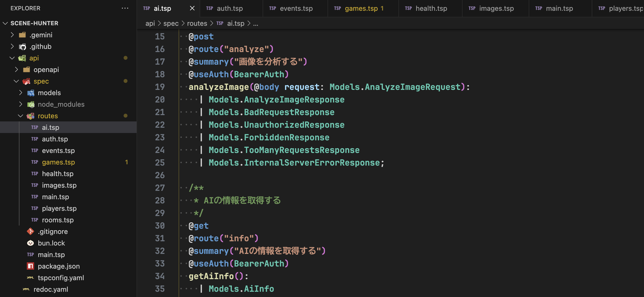Open health.tsp from the routes folder

click(x=68, y=173)
